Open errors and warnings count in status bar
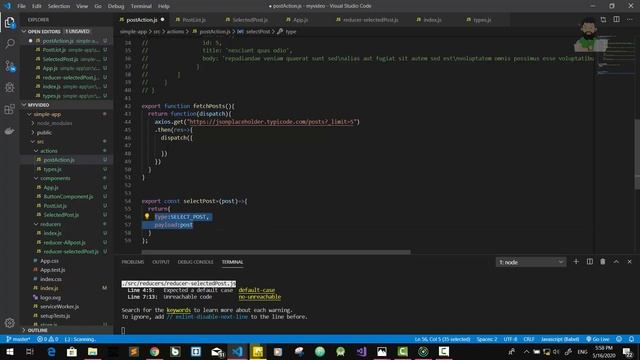The image size is (640, 360). pyautogui.click(x=48, y=339)
